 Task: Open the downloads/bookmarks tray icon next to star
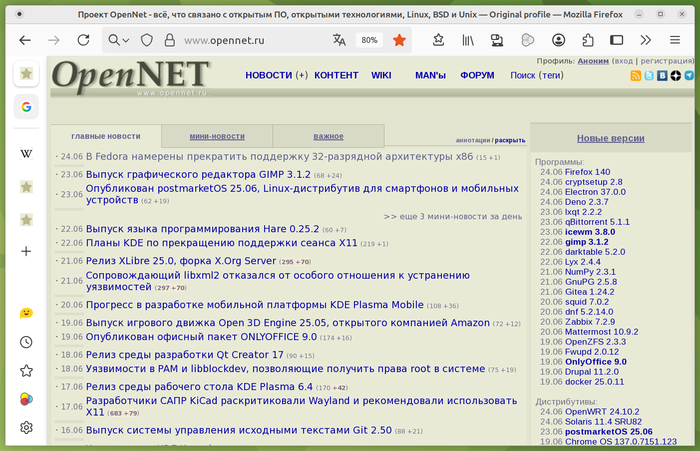tap(438, 40)
